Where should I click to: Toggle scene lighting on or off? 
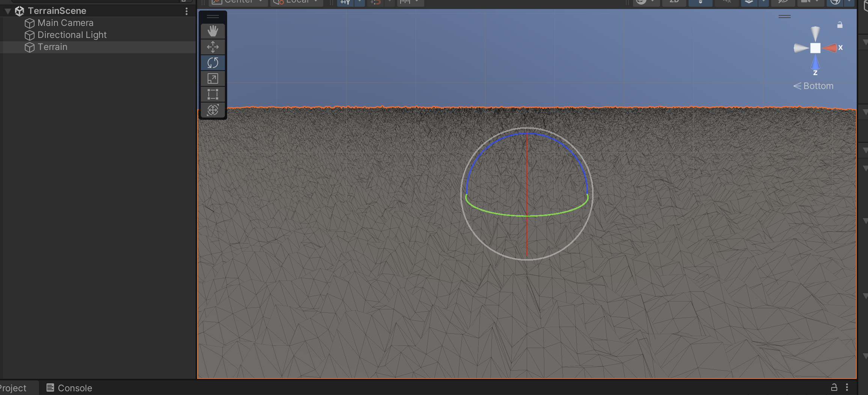(x=700, y=2)
